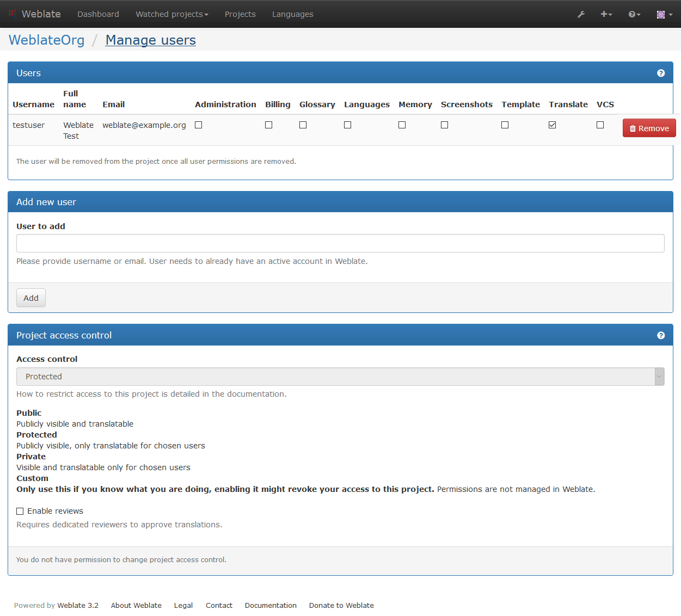Screen dimensions: 681x616
Task: Open Weblate 3.2 footer link
Action: point(78,606)
